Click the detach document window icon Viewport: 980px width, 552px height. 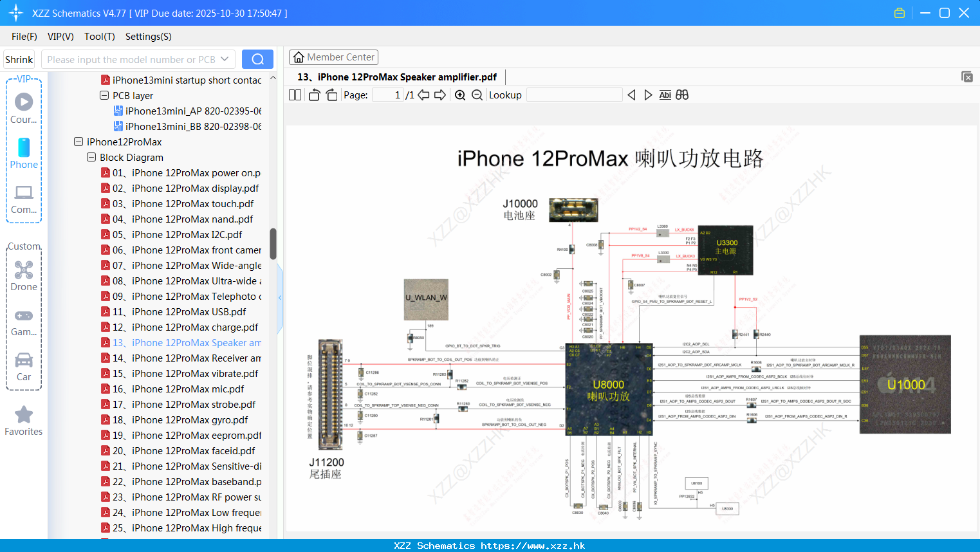966,77
